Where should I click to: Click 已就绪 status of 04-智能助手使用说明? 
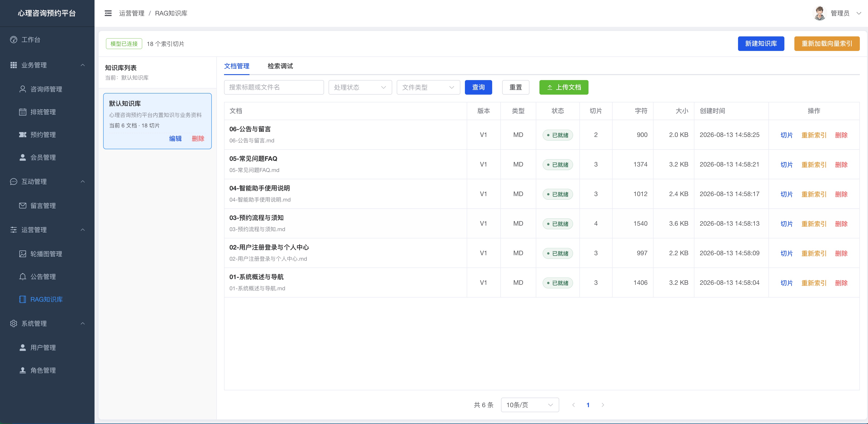(557, 194)
